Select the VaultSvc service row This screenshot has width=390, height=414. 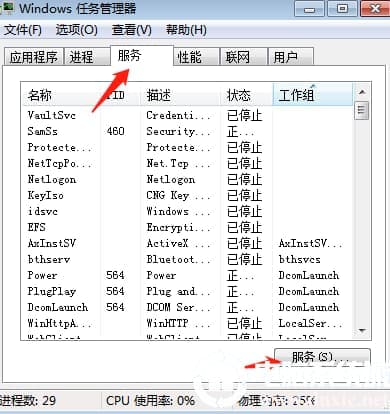187,115
